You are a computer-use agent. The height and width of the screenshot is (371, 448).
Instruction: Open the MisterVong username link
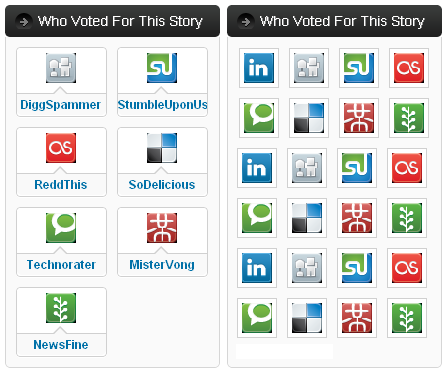[162, 265]
